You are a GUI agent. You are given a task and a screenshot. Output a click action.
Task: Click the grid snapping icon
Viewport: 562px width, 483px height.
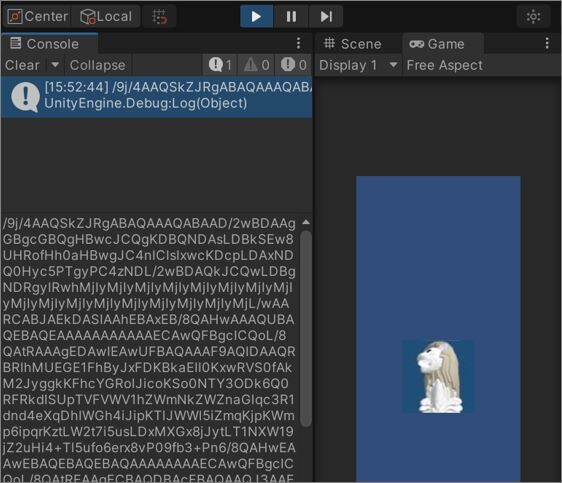(x=159, y=16)
